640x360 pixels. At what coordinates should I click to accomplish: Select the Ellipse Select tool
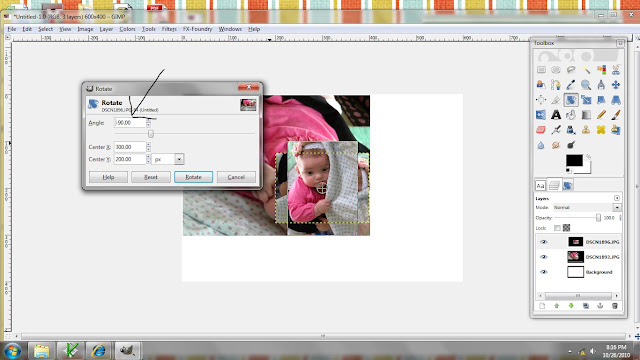[x=556, y=70]
